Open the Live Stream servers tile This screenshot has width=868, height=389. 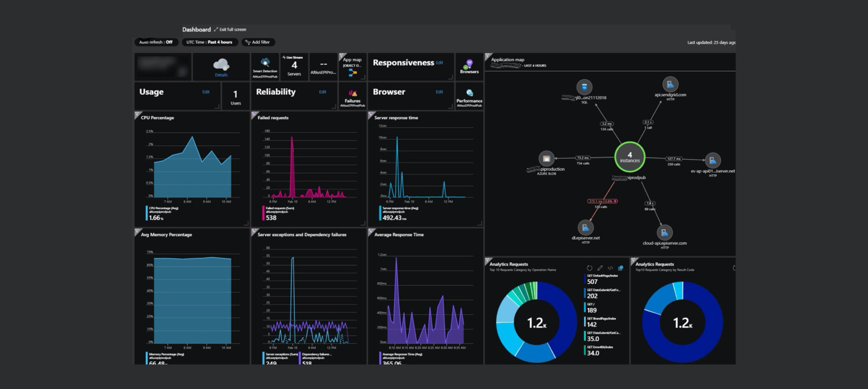pyautogui.click(x=294, y=67)
